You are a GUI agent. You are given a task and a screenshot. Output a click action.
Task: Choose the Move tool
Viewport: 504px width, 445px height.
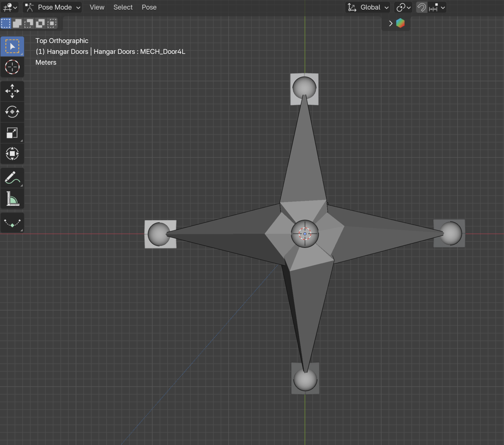[x=12, y=91]
